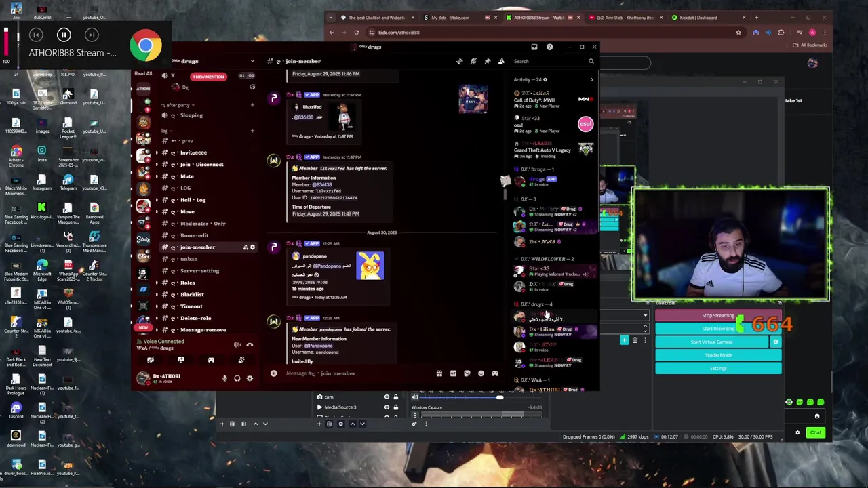This screenshot has height=488, width=868.
Task: Open pinned messages in Discord header
Action: 487,61
